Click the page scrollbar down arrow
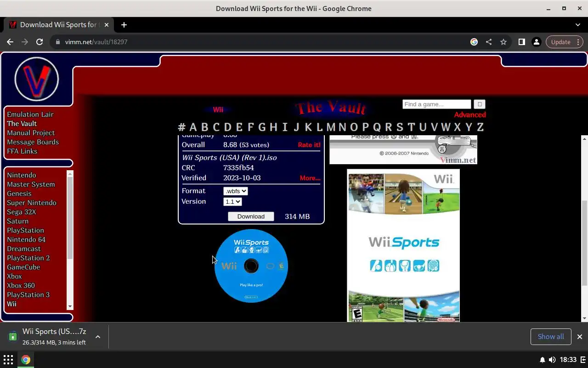This screenshot has height=368, width=588. tap(584, 318)
